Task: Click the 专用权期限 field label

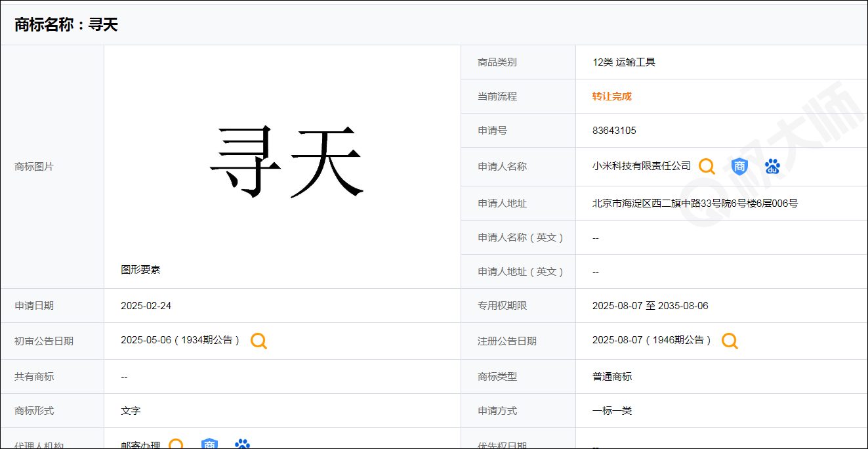Action: pyautogui.click(x=502, y=306)
